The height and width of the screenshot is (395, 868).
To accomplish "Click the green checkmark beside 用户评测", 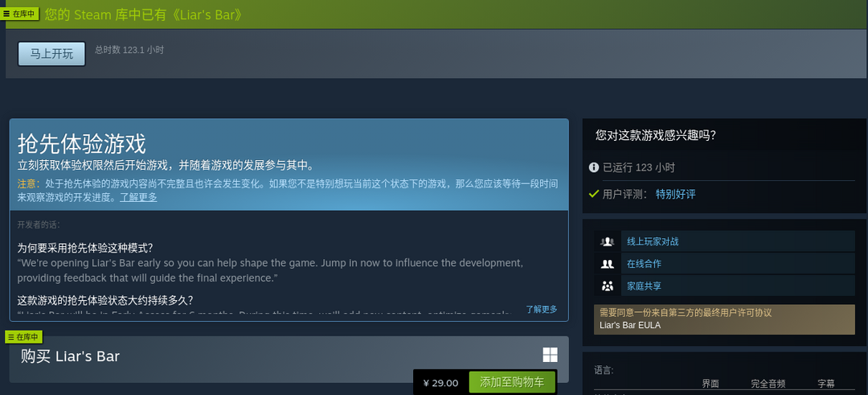I will click(x=593, y=194).
